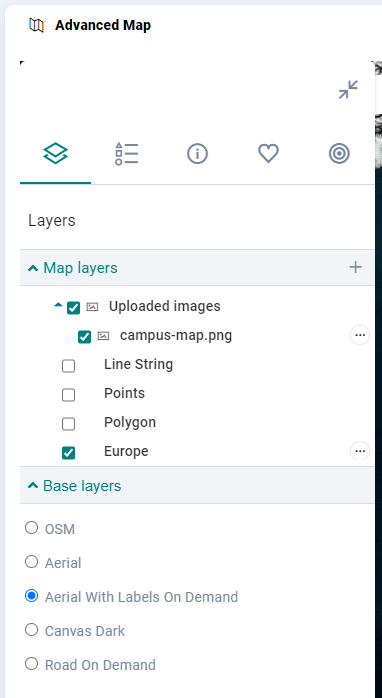Viewport: 382px width, 698px height.
Task: Switch to the legend list icon tab
Action: 126,154
